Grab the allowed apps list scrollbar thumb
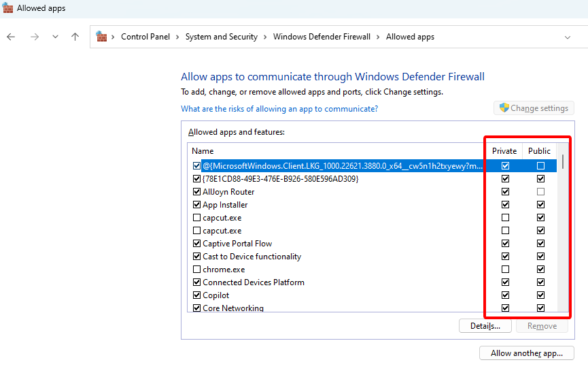The image size is (588, 373). [562, 161]
